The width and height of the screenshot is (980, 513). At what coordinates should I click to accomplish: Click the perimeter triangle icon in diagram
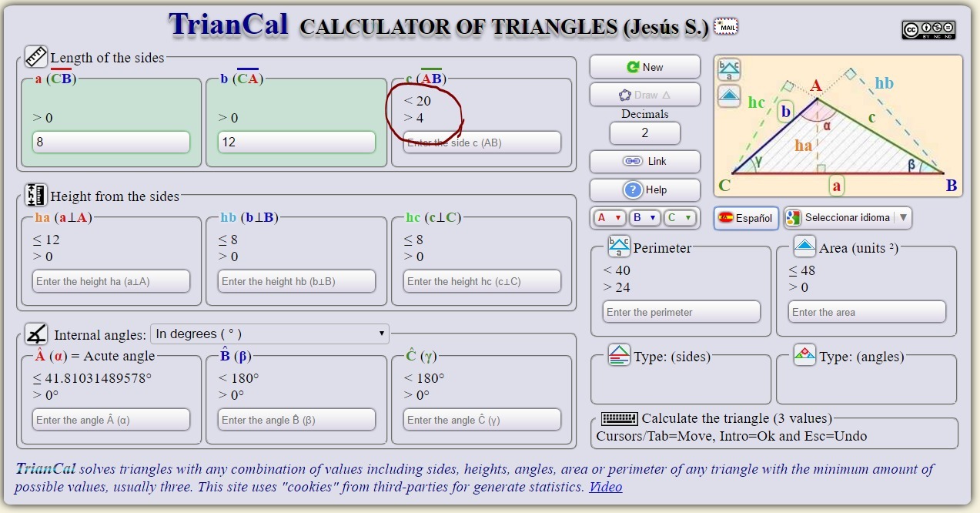729,69
